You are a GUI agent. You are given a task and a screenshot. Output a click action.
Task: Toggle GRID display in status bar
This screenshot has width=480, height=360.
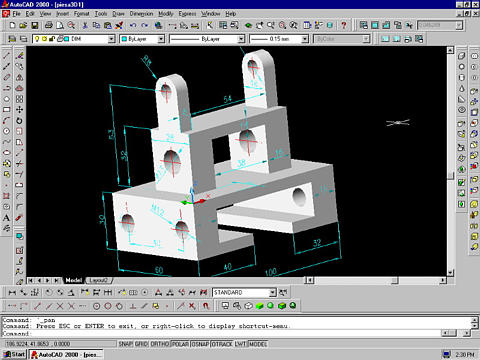tap(141, 344)
